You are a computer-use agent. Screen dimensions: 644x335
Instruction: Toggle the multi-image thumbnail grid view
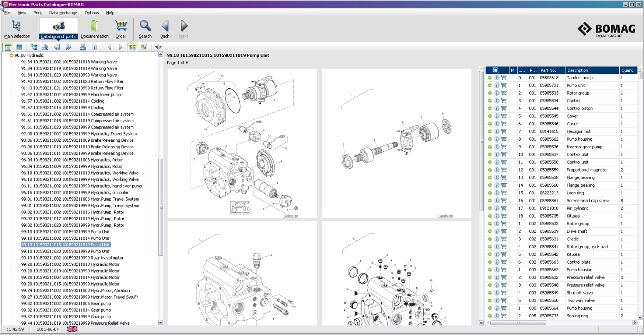coord(132,47)
